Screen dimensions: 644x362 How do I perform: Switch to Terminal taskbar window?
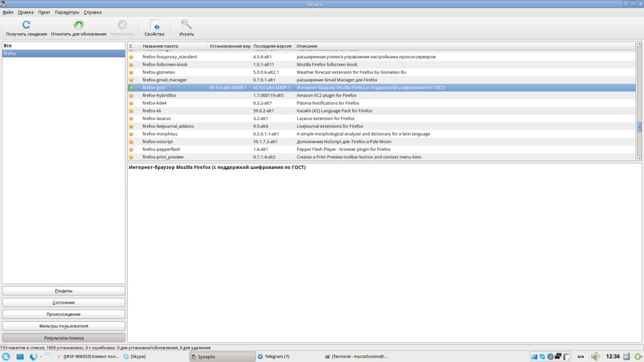[x=356, y=356]
